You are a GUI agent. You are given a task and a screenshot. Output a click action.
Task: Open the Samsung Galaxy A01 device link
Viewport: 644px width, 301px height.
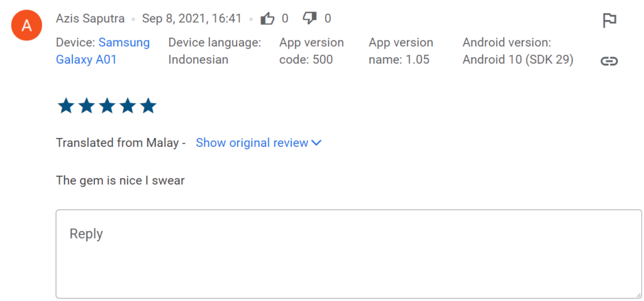tap(103, 52)
